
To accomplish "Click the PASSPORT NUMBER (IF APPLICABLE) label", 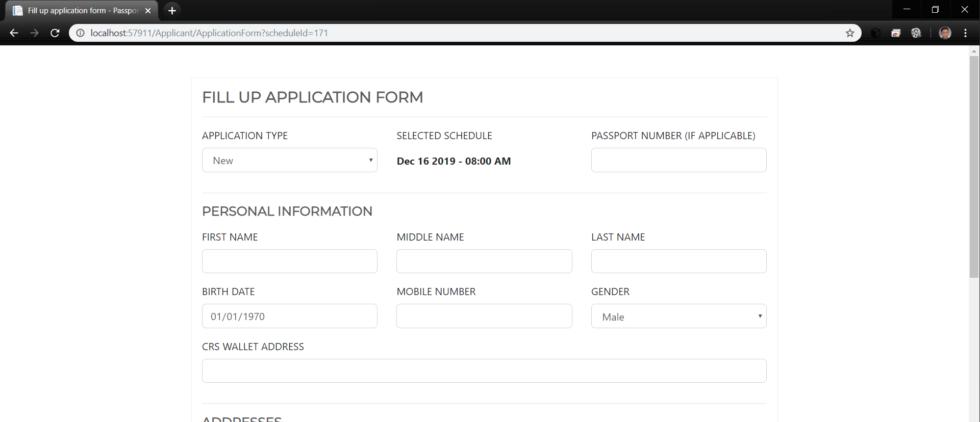I will pyautogui.click(x=673, y=136).
